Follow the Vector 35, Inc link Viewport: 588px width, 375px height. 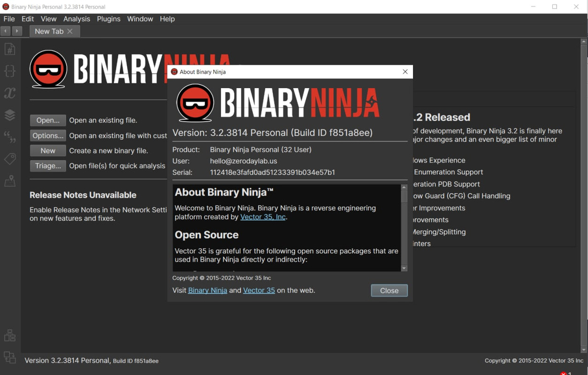tap(263, 217)
